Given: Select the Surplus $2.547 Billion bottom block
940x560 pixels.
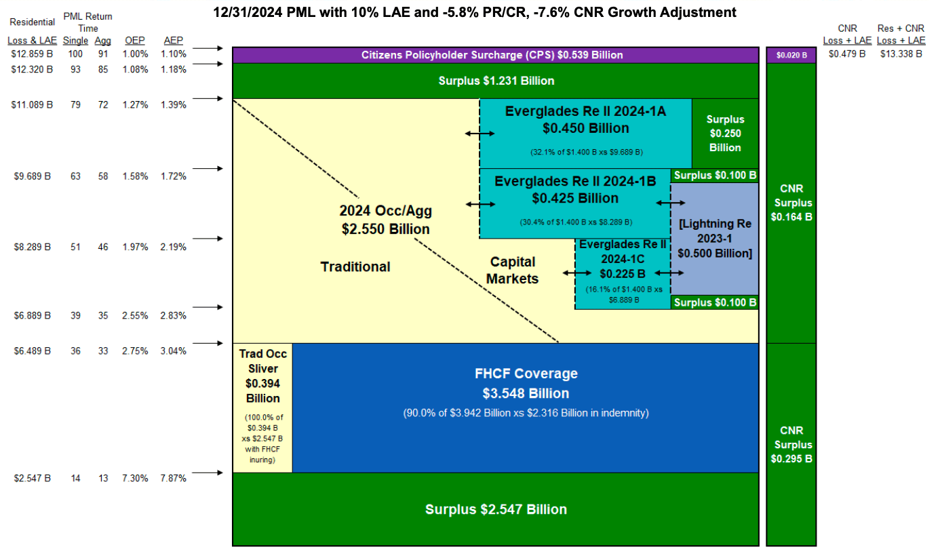Looking at the screenshot, I should [x=495, y=509].
